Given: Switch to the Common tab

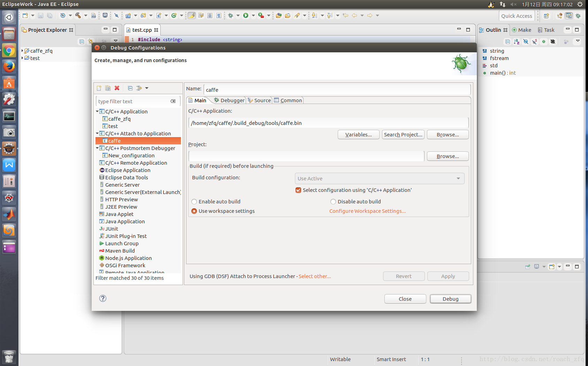Looking at the screenshot, I should (288, 100).
